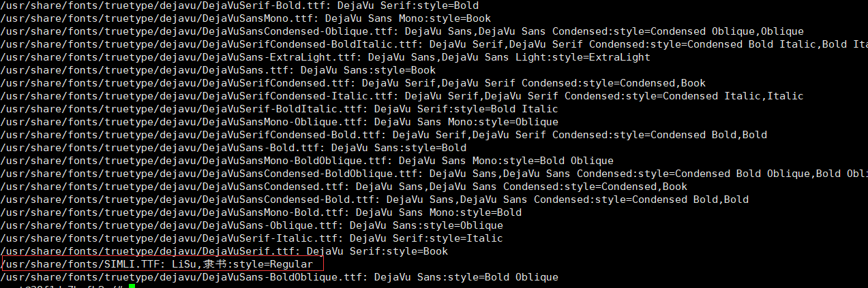This screenshot has width=868, height=288.
Task: Select the red-boxed SIMLI.TTF LiSu line
Action: click(x=162, y=264)
